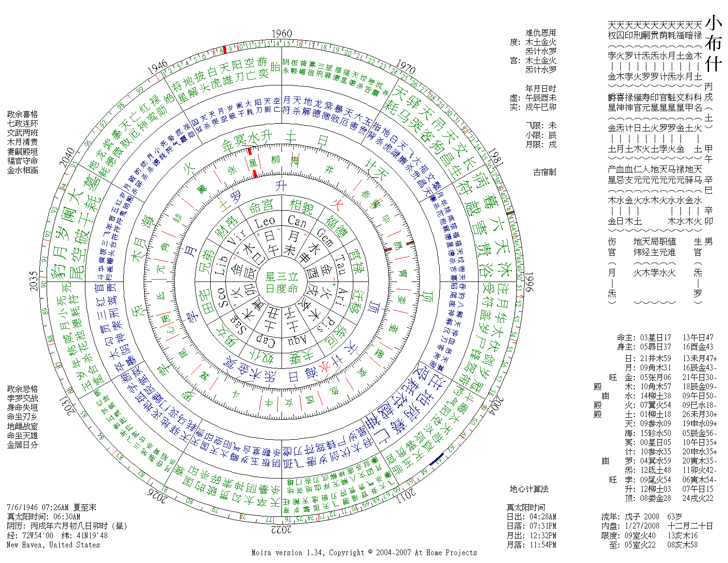Select the Ari sign in the inner ring

coord(341,297)
